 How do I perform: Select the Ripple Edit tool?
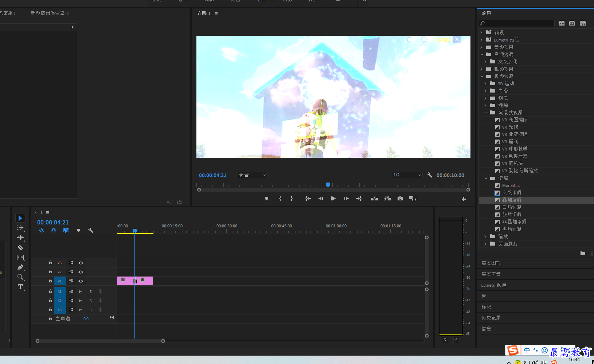click(20, 238)
